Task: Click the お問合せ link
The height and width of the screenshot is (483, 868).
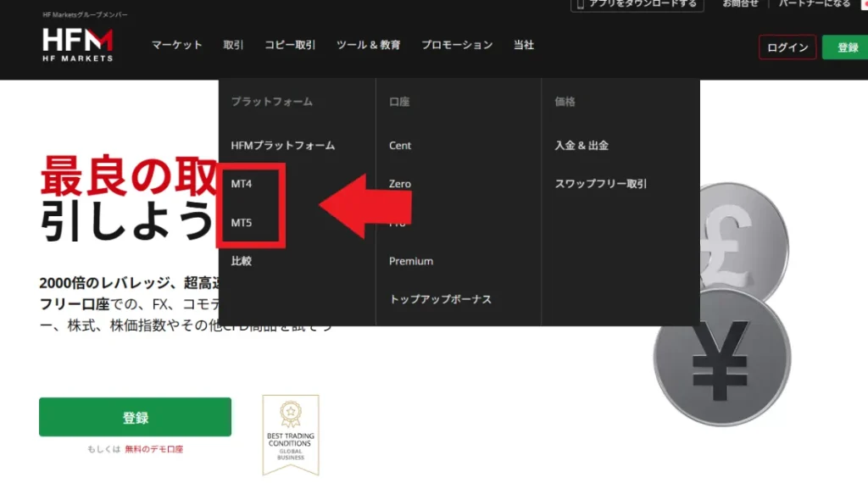Action: (x=740, y=4)
